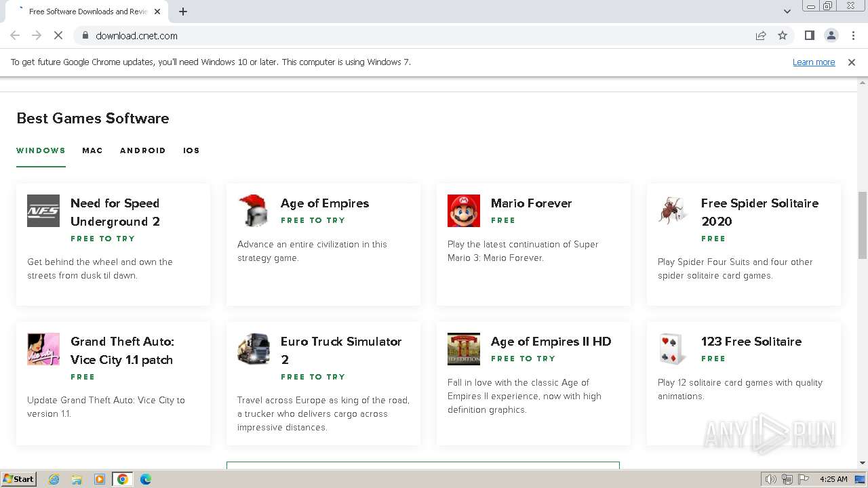
Task: Launch Internet Explorer from taskbar
Action: [x=54, y=479]
